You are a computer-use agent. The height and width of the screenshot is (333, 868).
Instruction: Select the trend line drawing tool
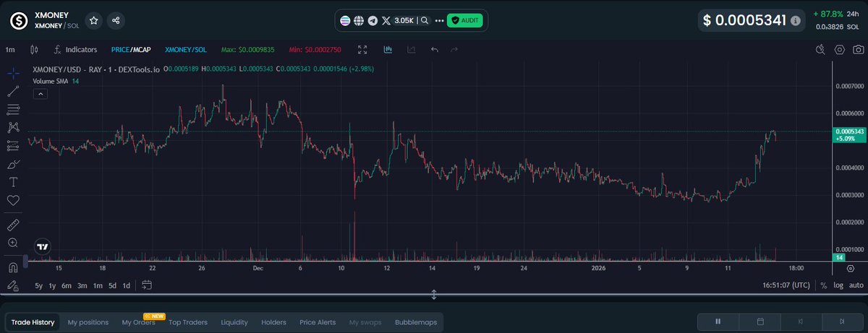click(13, 91)
